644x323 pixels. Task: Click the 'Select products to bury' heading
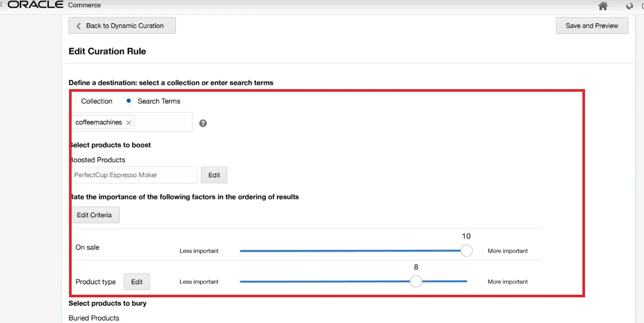[x=107, y=303]
